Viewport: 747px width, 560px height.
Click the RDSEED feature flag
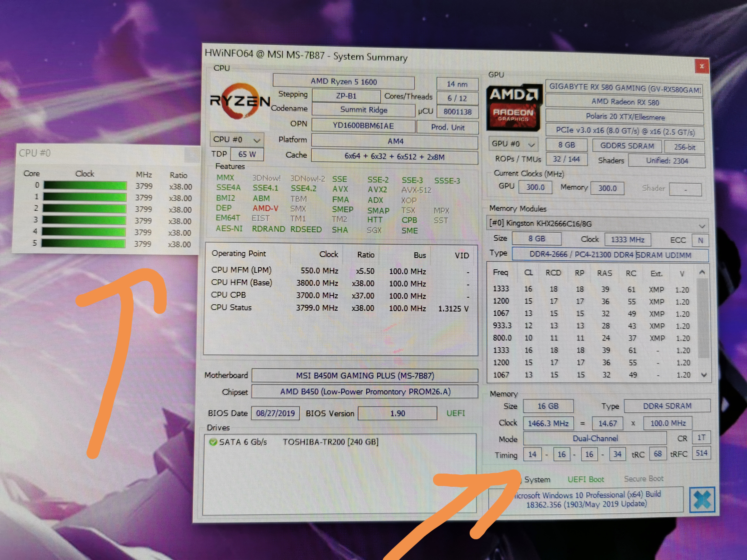tap(306, 229)
